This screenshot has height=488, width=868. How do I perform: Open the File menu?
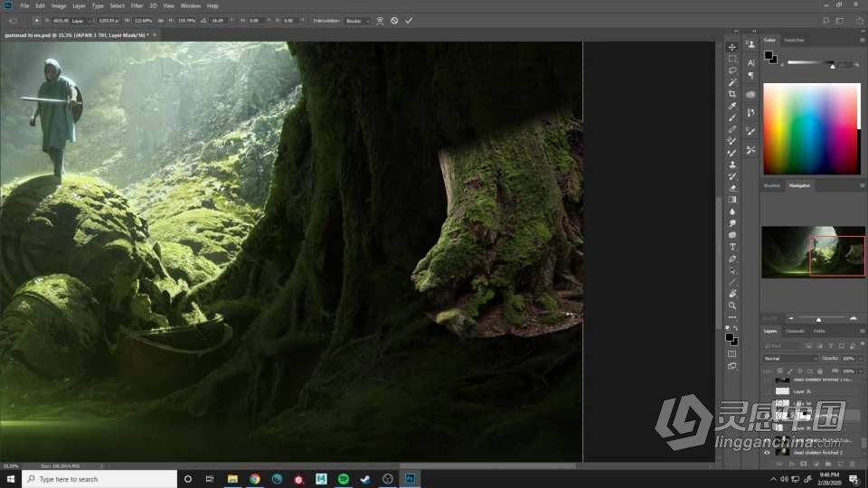click(25, 5)
